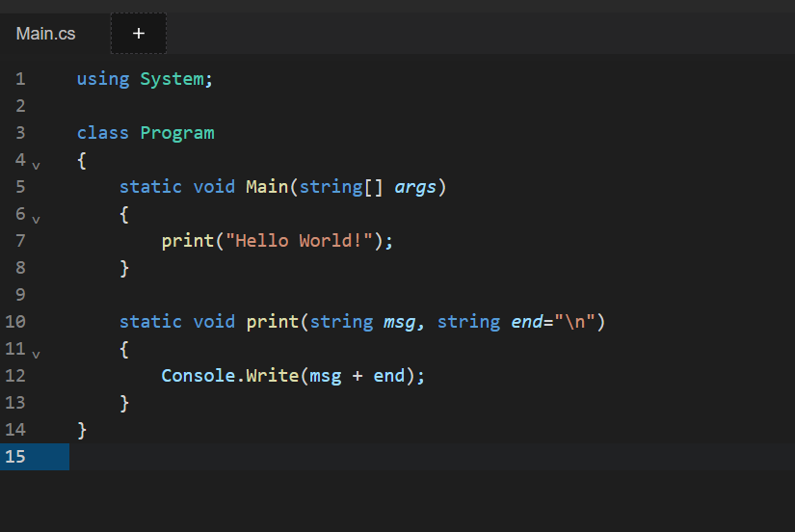Place cursor on empty line 15
This screenshot has width=795, height=532.
coord(431,457)
